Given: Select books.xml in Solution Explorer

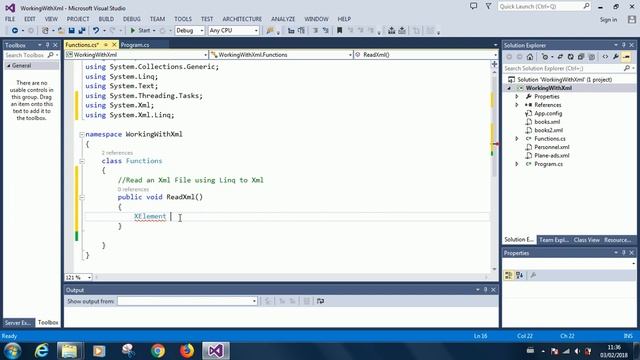Looking at the screenshot, I should pos(547,122).
